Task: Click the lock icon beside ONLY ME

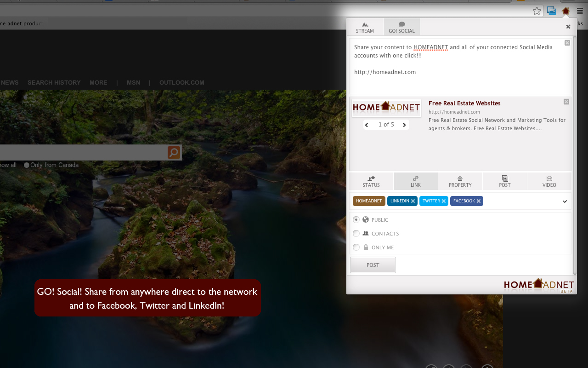Action: tap(366, 247)
